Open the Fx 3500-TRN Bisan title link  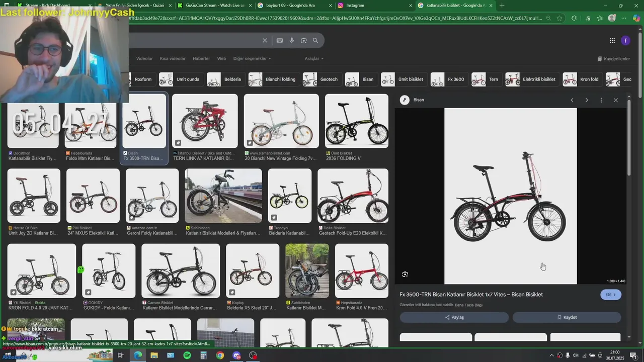point(471,295)
